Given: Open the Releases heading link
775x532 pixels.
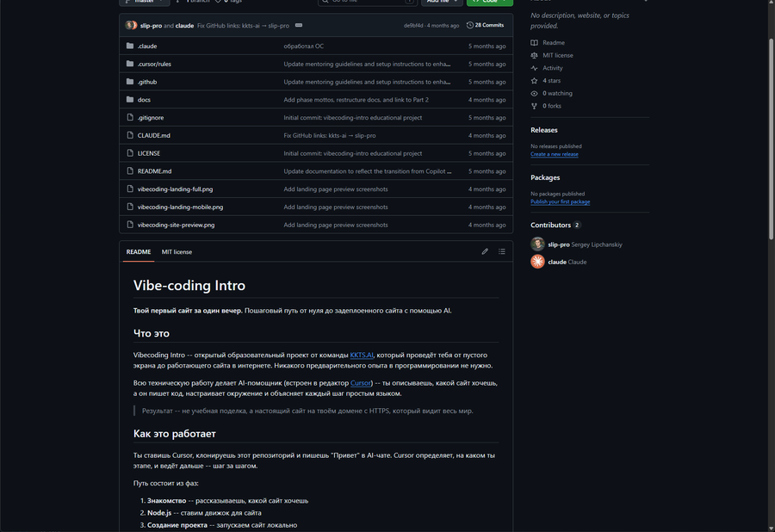Looking at the screenshot, I should point(543,130).
